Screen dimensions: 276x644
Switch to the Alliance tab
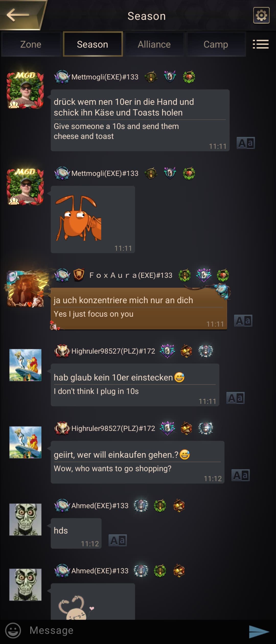pyautogui.click(x=154, y=44)
